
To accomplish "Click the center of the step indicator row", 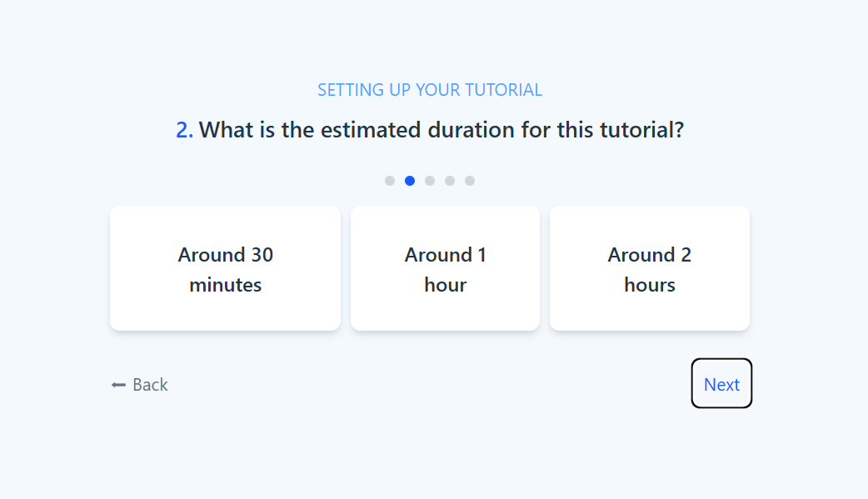I will click(430, 180).
